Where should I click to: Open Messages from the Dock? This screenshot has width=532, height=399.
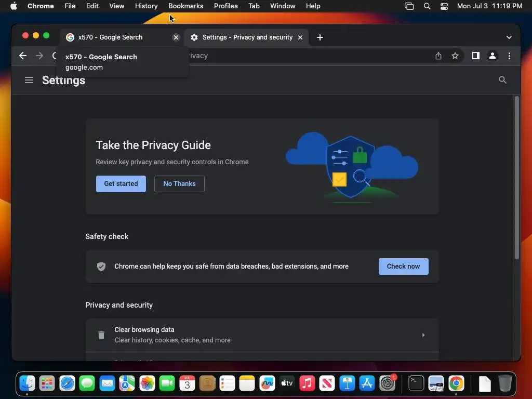(87, 384)
